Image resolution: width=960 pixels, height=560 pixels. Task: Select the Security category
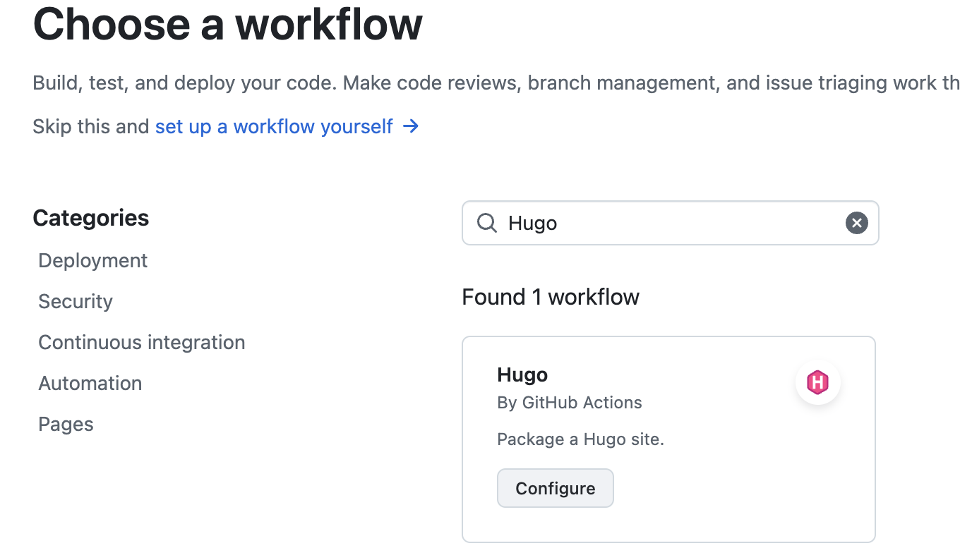[76, 302]
